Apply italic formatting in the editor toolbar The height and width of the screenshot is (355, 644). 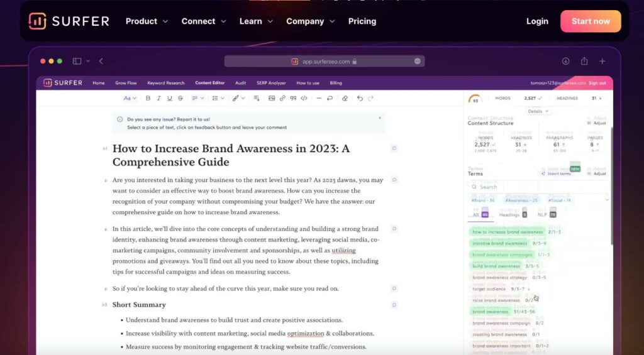pos(158,99)
